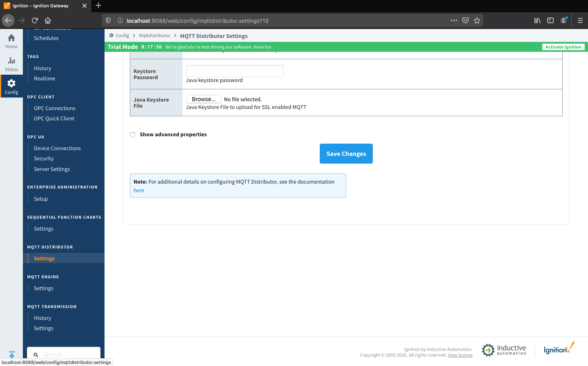Open Tags History in sidebar
The image size is (588, 366).
coord(42,68)
